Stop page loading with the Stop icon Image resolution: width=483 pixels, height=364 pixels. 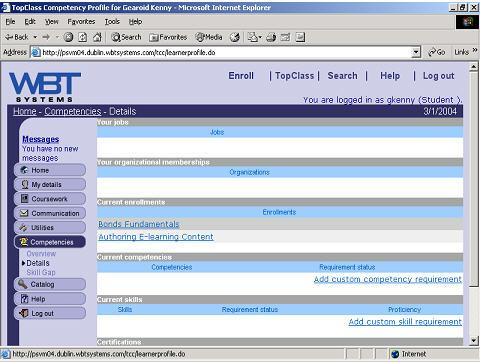68,37
